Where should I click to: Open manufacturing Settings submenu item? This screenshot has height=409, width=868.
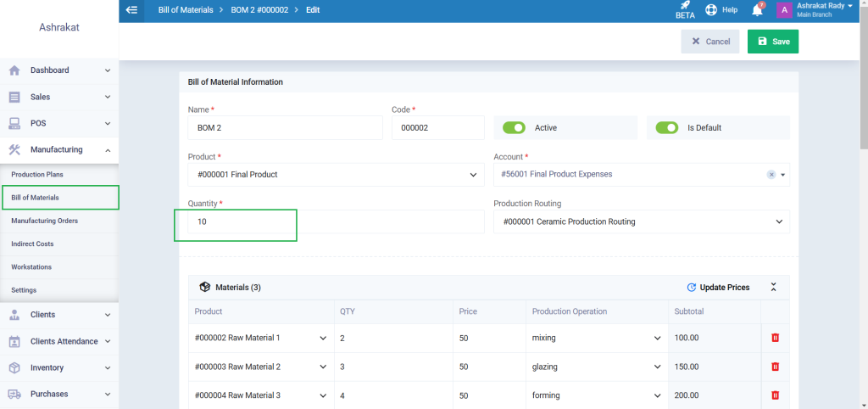[x=23, y=290]
